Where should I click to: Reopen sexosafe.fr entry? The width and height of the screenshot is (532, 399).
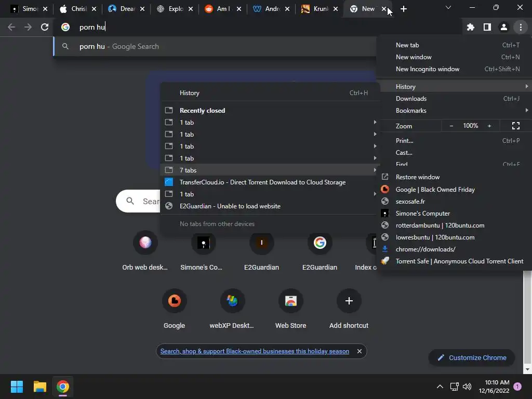(454, 201)
